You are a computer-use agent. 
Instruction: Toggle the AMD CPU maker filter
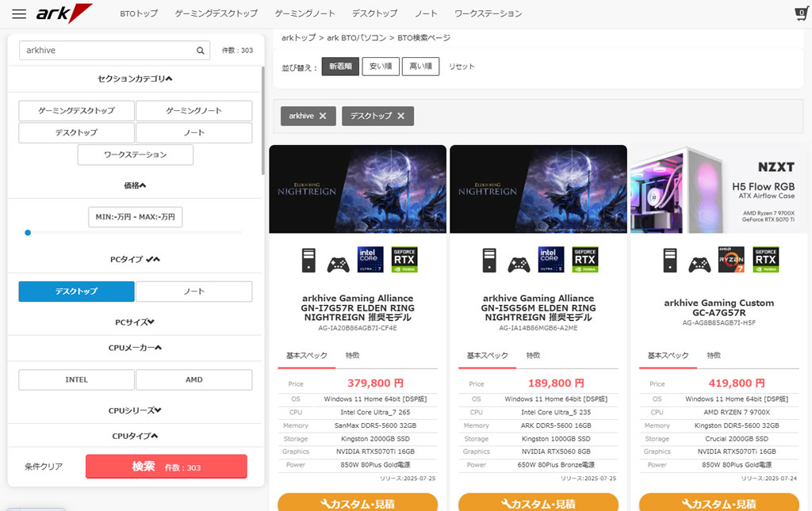point(194,379)
